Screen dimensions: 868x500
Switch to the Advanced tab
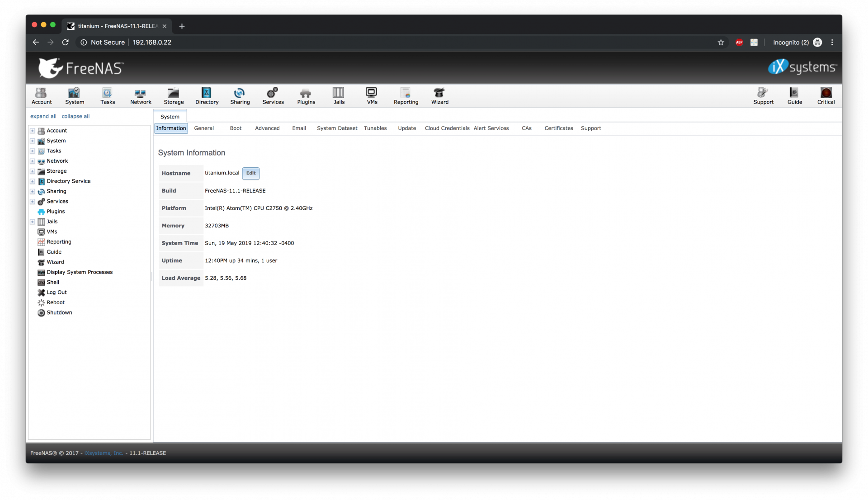tap(267, 128)
